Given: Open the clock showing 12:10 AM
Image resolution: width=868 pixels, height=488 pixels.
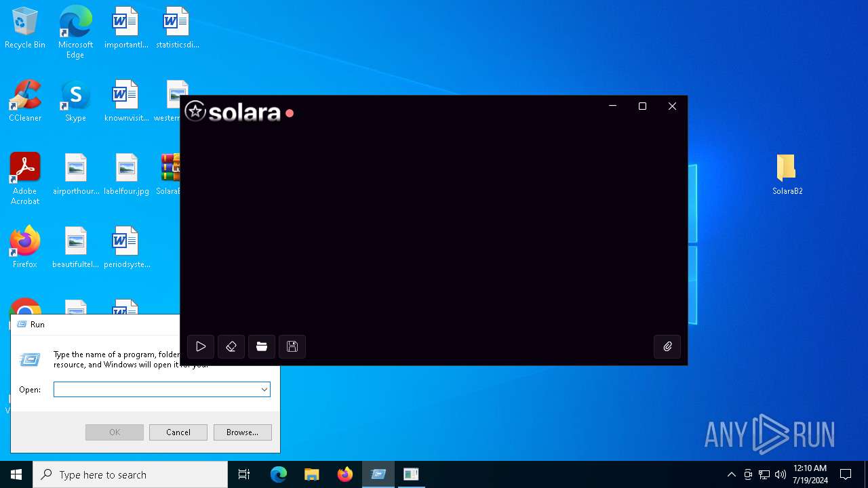Looking at the screenshot, I should coord(810,474).
